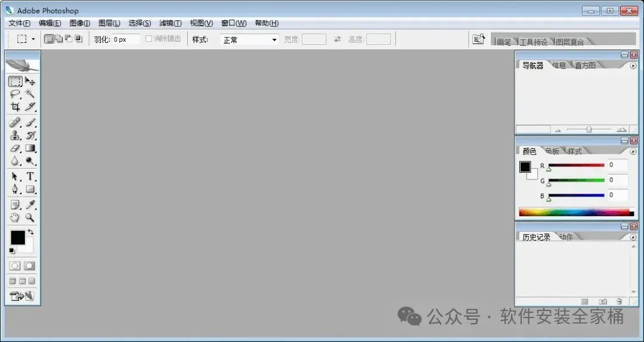
Task: Select the History Brush tool
Action: tap(30, 135)
